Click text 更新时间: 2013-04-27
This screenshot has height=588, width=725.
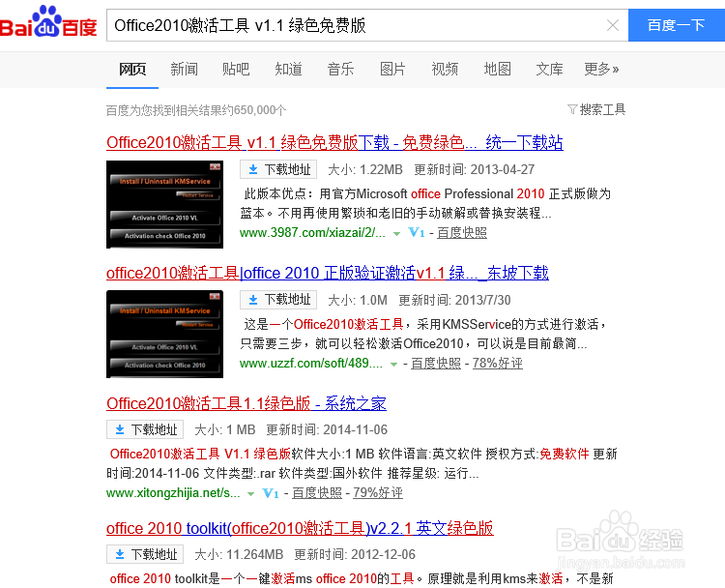474,169
